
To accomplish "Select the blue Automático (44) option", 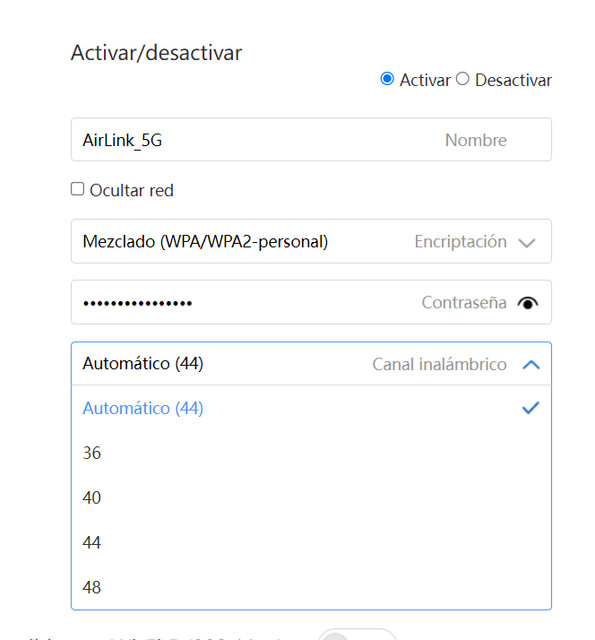I will (x=311, y=408).
